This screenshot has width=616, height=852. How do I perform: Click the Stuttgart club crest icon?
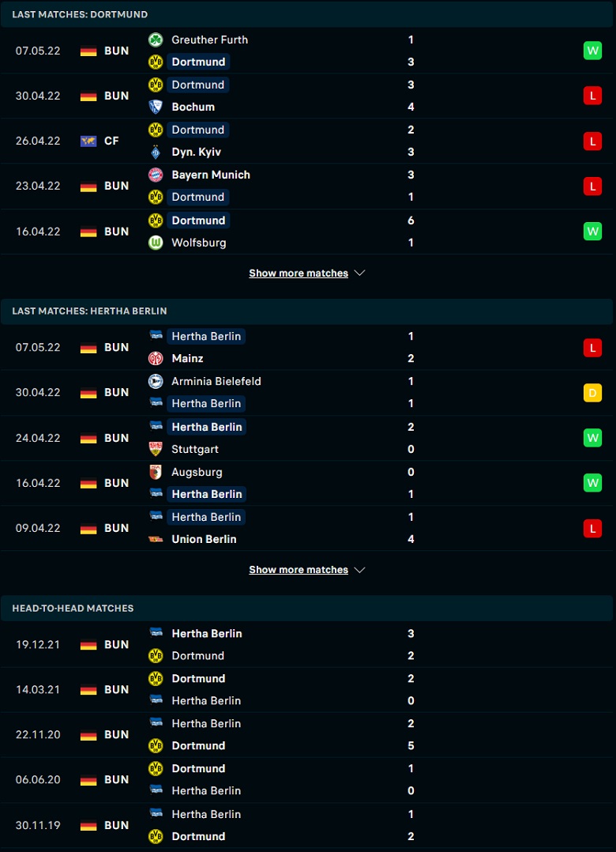(x=156, y=450)
